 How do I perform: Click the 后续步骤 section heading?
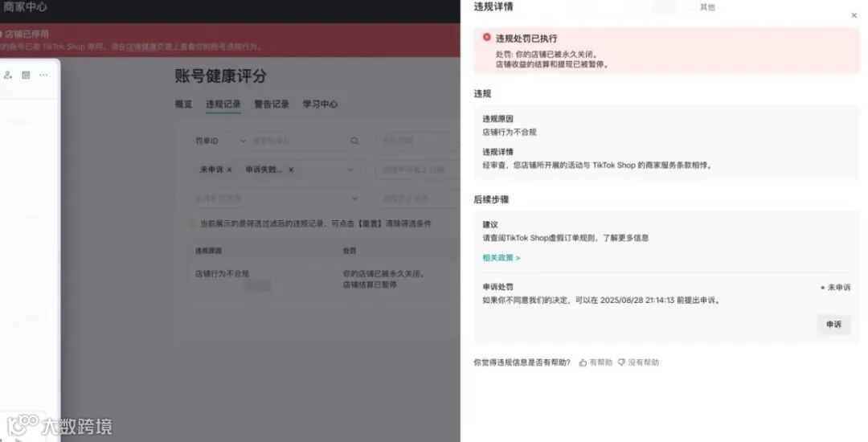(x=491, y=199)
